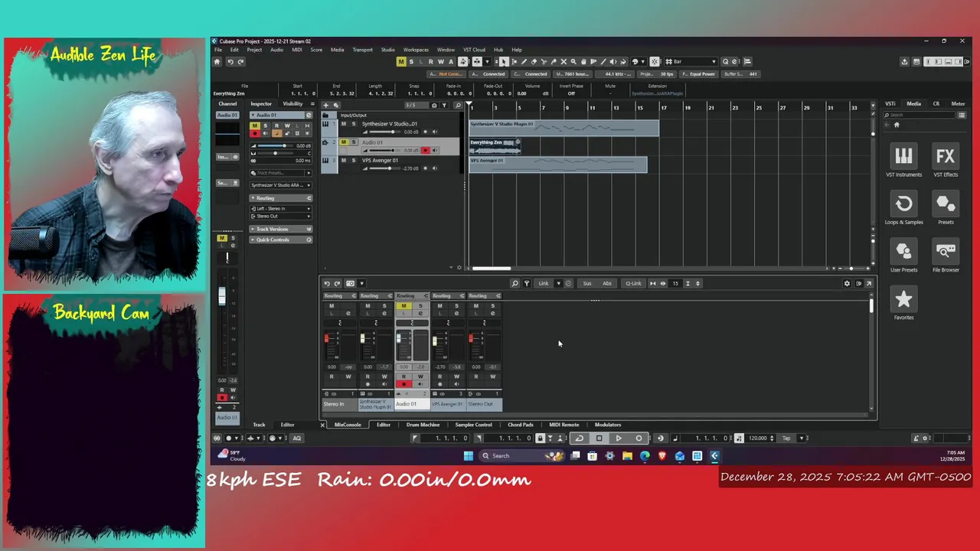Click the Q-Link button in MixConsole
The image size is (980, 551).
click(x=633, y=283)
